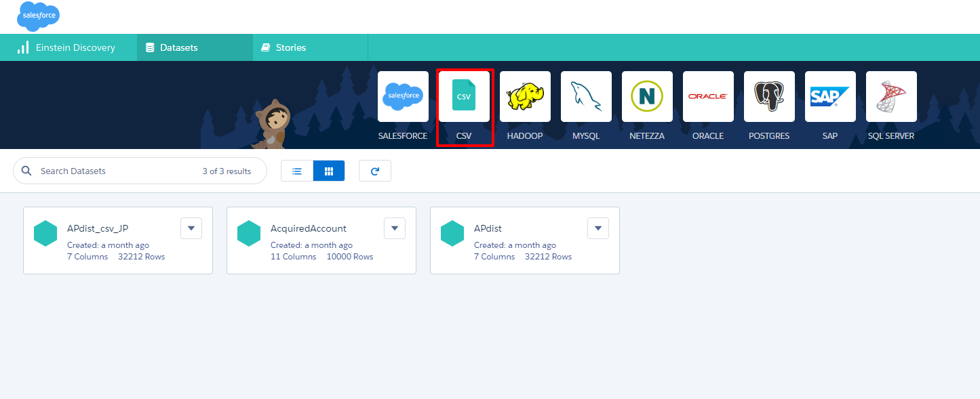
Task: Expand the APdist_csv_JP dataset dropdown
Action: pos(191,228)
